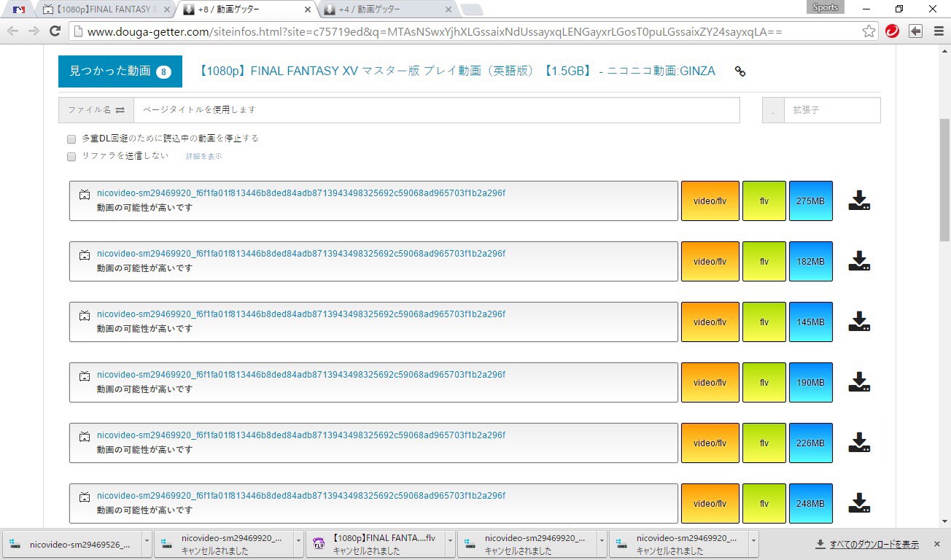Click download icon for the 182MB video
This screenshot has width=951, height=560.
(860, 261)
